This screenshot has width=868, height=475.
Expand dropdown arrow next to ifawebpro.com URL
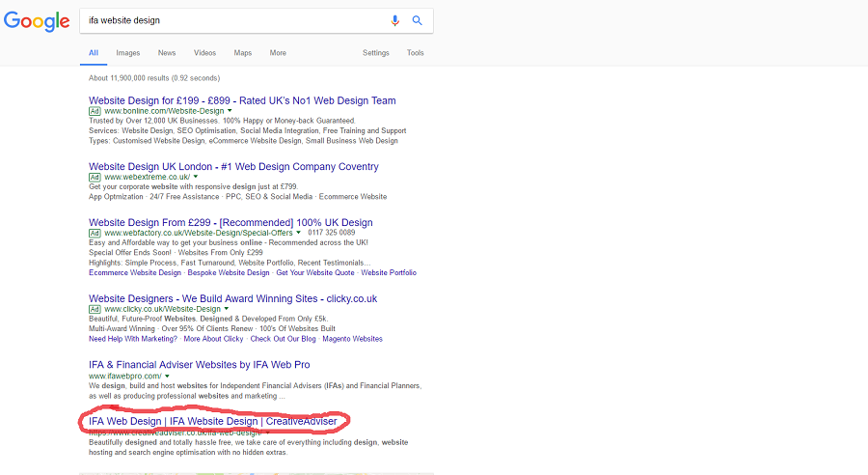[167, 376]
